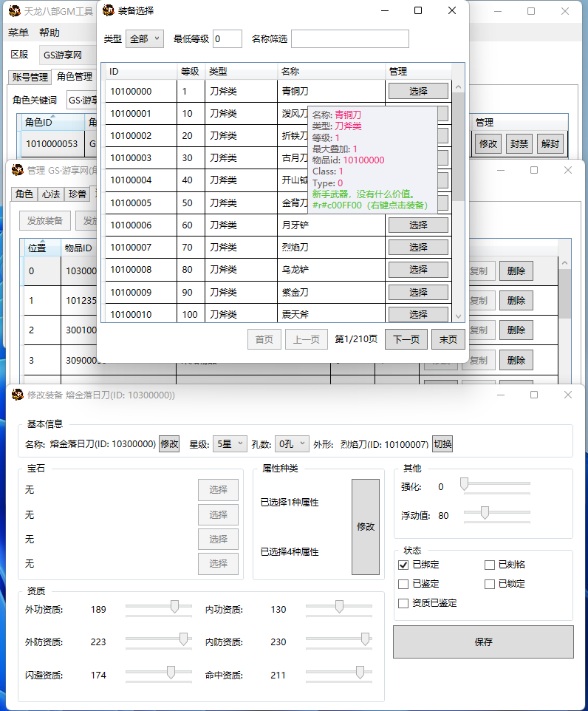Click 切换 button next to 外形

(442, 444)
